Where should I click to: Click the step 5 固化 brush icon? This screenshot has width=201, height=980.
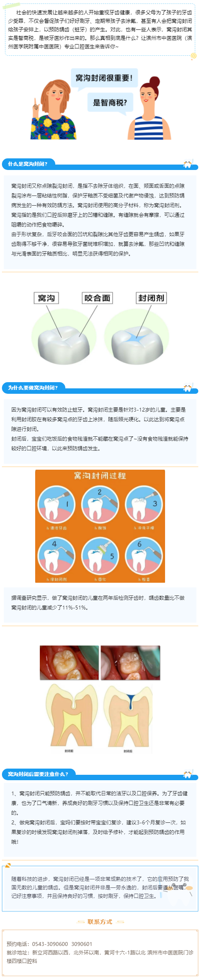(x=100, y=556)
